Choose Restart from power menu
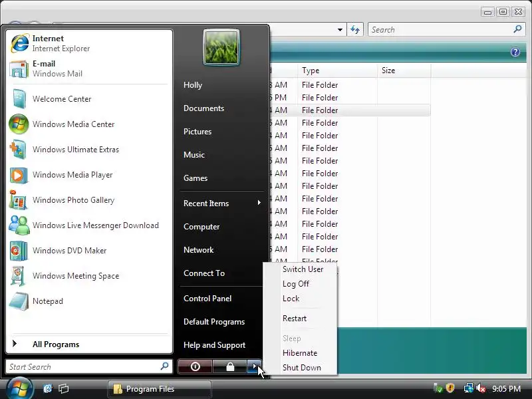This screenshot has width=532, height=399. click(x=295, y=319)
